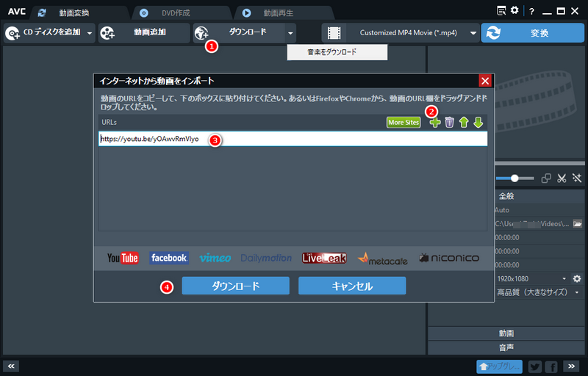
Task: Click the LiveLeak logo
Action: [324, 258]
